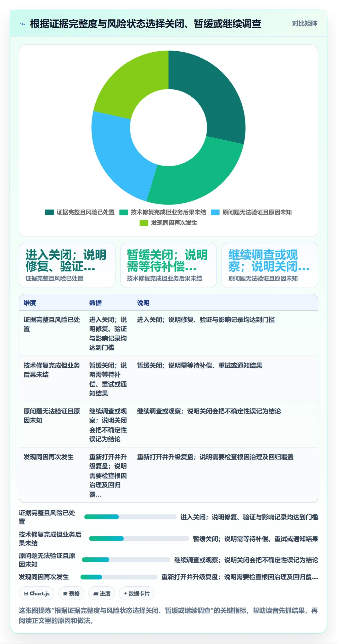Click description 重新打开并升级复盘 in table

pos(215,457)
